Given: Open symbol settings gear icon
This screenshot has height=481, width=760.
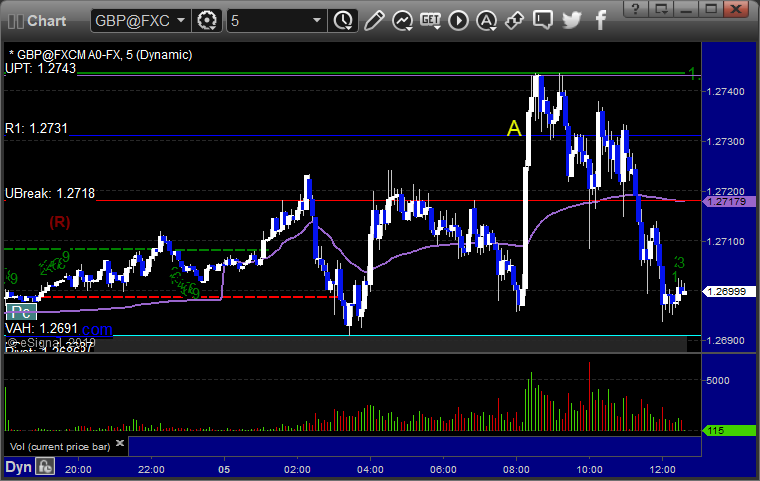Looking at the screenshot, I should [x=207, y=21].
